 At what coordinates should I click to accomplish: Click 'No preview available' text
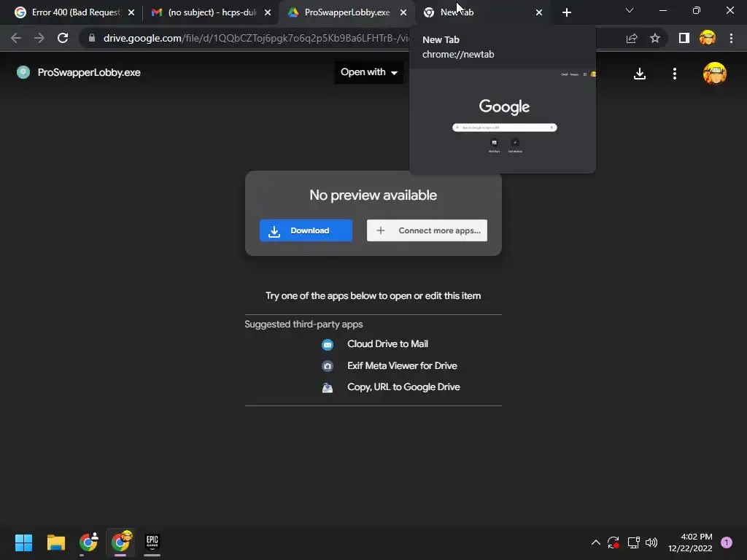coord(373,195)
